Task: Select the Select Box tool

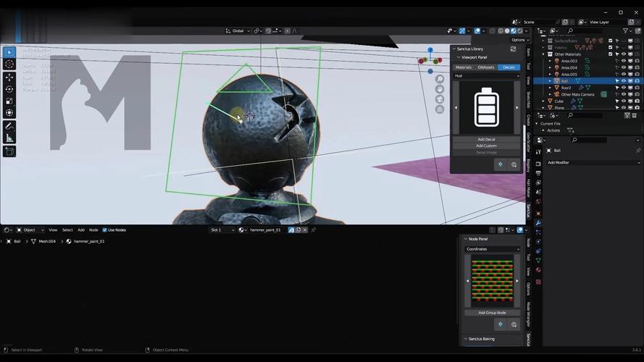Action: pyautogui.click(x=9, y=53)
